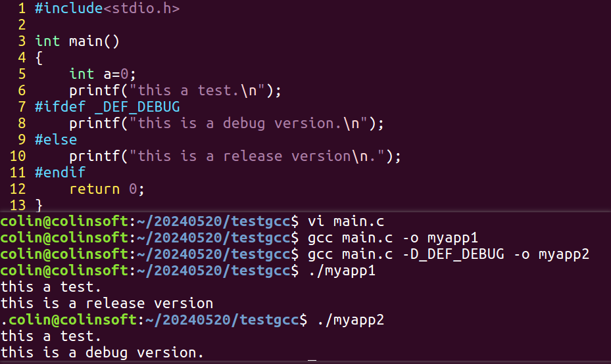Click line number 2 on empty line
The image size is (611, 364).
coord(22,25)
